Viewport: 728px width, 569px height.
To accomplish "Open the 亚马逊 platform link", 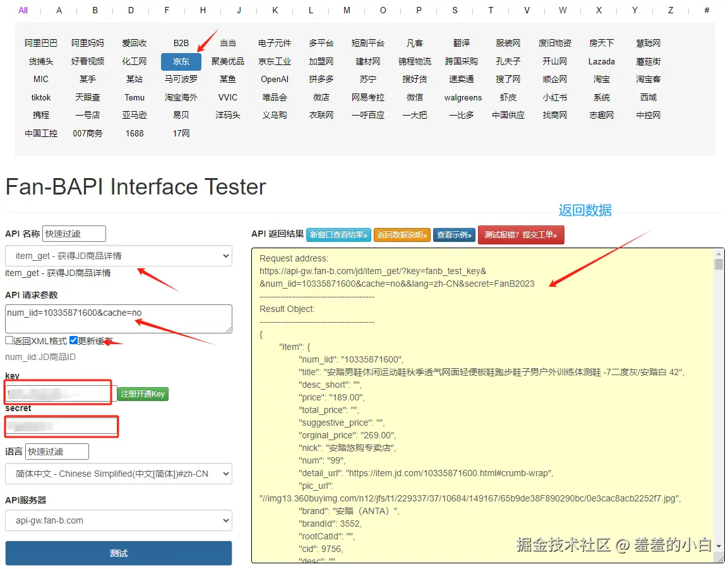I will 134,115.
